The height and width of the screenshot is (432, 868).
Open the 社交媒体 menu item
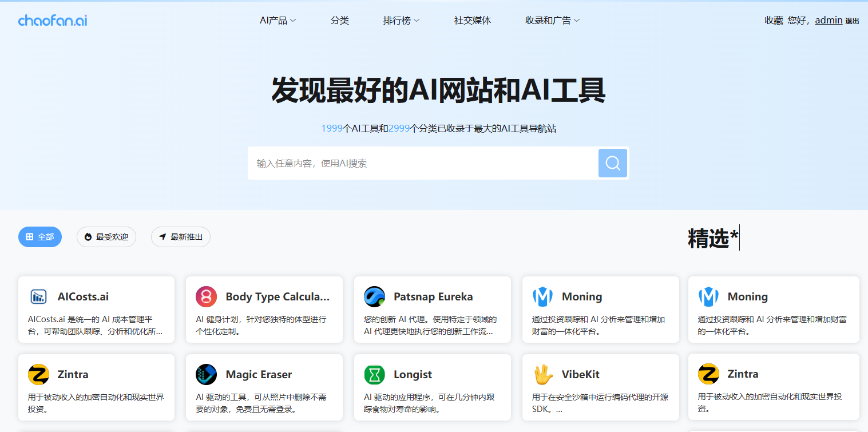[473, 21]
